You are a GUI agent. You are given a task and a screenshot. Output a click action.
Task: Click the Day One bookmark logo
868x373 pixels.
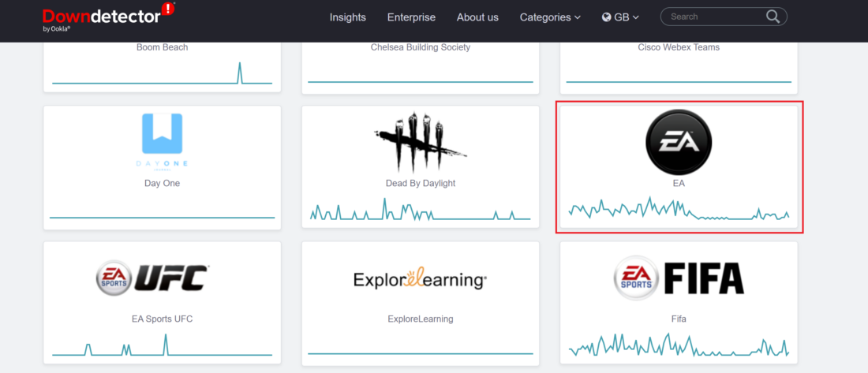[162, 134]
